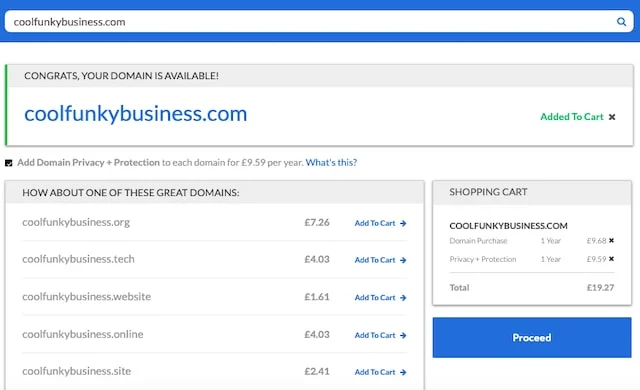The height and width of the screenshot is (390, 640).
Task: Select the coolfunkybusiness.website domain name
Action: 87,297
